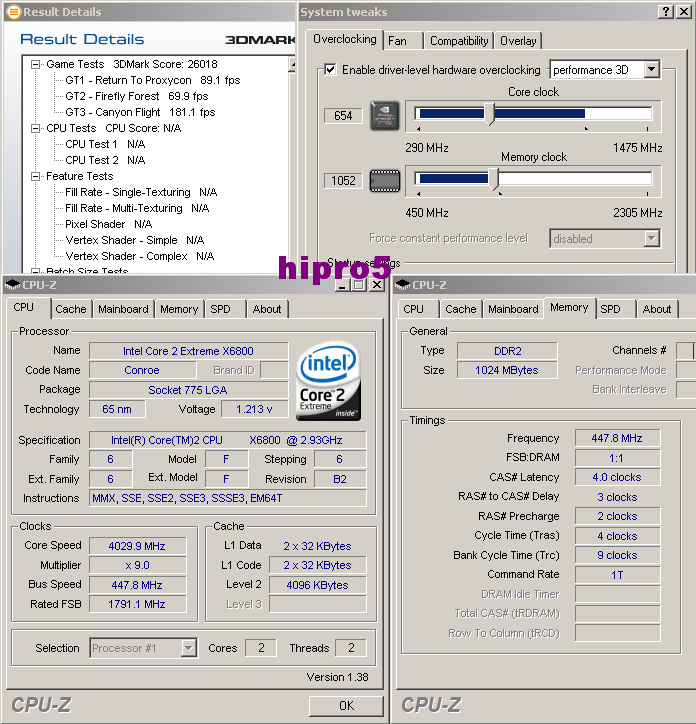Click the System tweaks help question mark button
Image resolution: width=696 pixels, height=724 pixels.
click(665, 12)
